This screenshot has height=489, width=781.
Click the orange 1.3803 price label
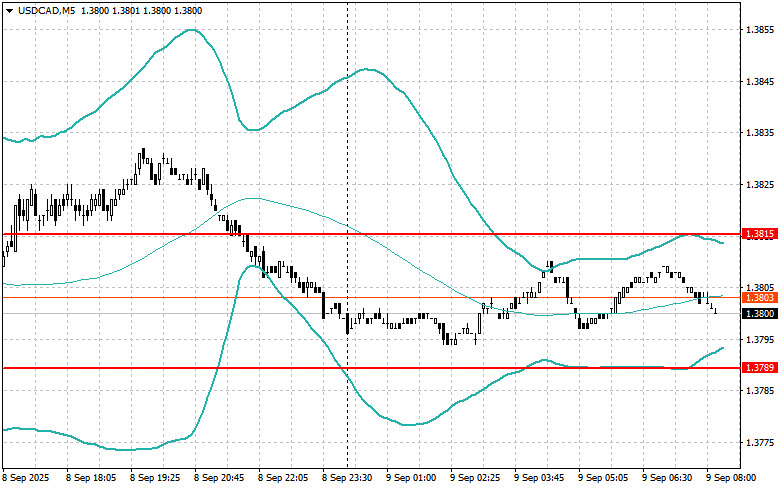[760, 298]
